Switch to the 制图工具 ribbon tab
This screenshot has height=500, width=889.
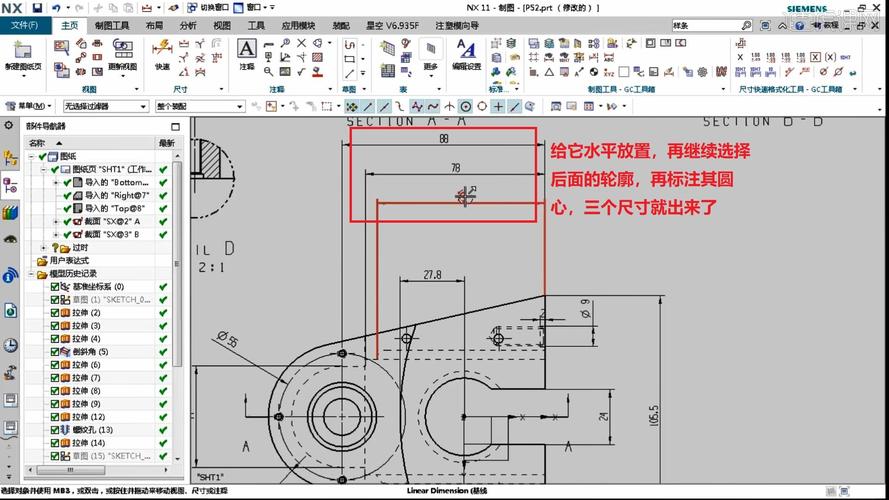pyautogui.click(x=112, y=26)
